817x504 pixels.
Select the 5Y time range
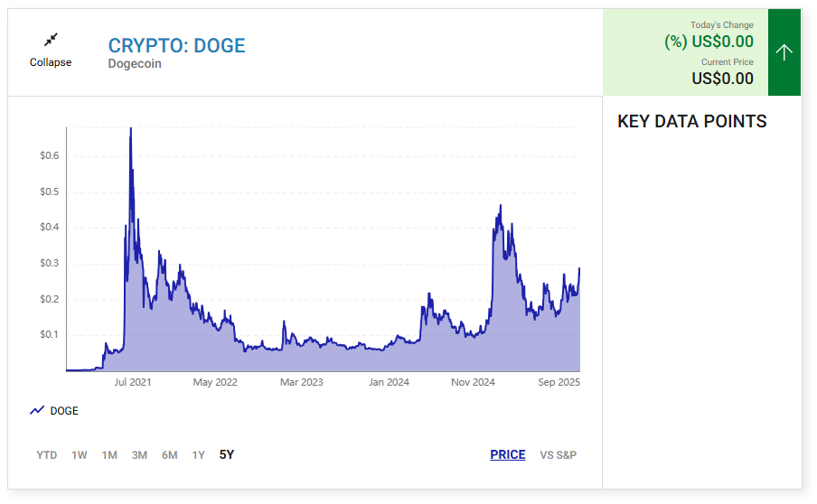227,455
